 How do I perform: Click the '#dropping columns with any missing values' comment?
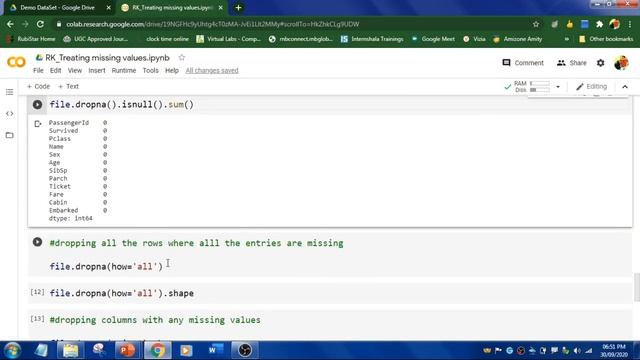pyautogui.click(x=155, y=320)
